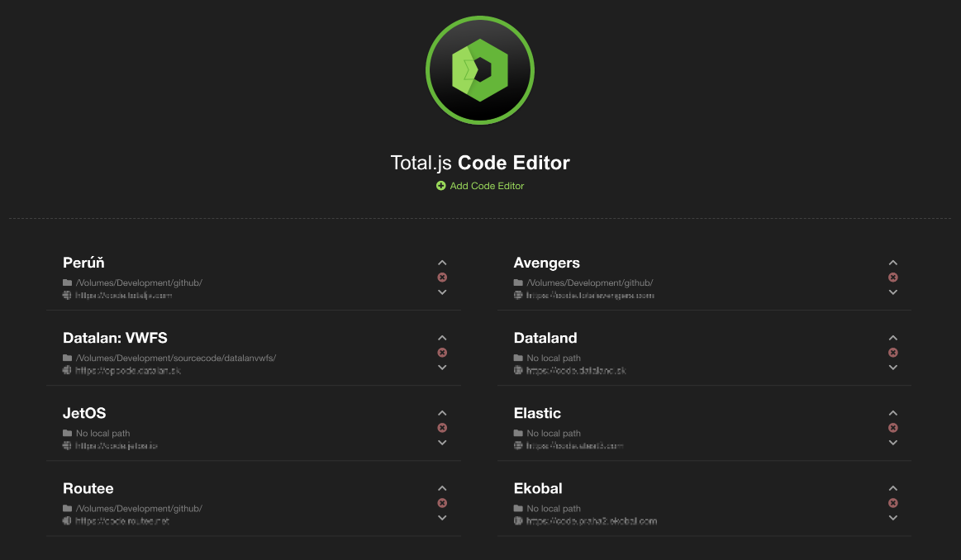Move Datalan: VWFS entry down
This screenshot has height=560, width=961.
(442, 368)
